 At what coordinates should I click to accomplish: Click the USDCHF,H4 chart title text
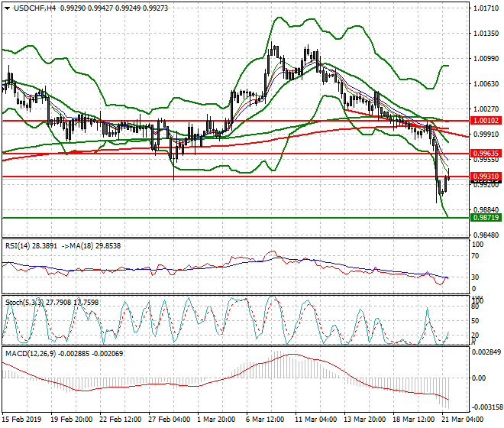[x=34, y=8]
